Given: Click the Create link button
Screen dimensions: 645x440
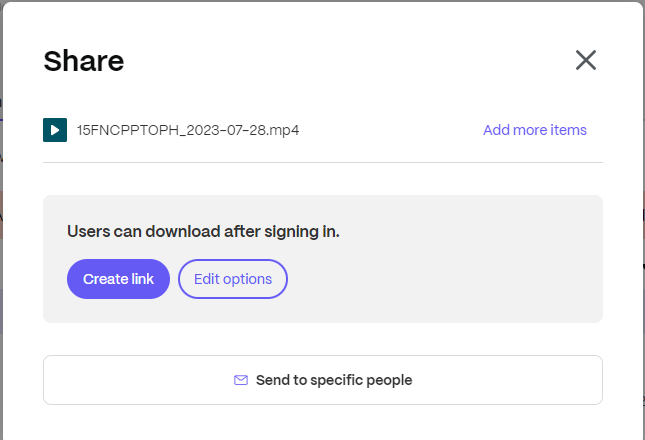Looking at the screenshot, I should point(118,279).
